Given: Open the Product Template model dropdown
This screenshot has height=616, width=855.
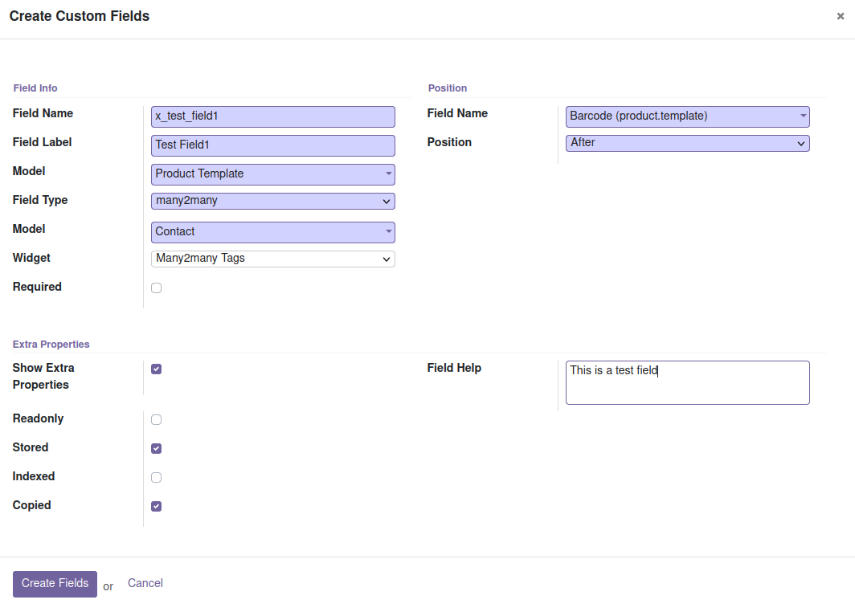Looking at the screenshot, I should pyautogui.click(x=273, y=174).
